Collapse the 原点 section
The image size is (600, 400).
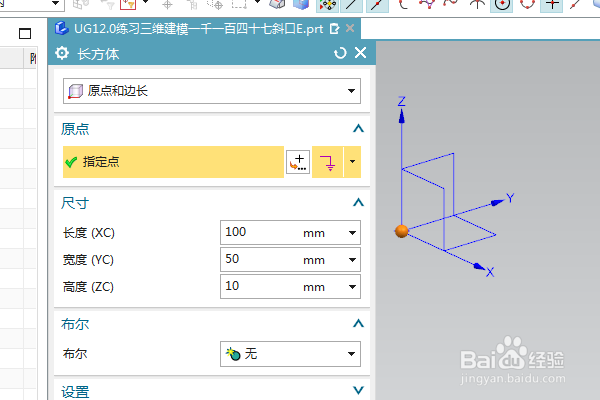pyautogui.click(x=358, y=129)
